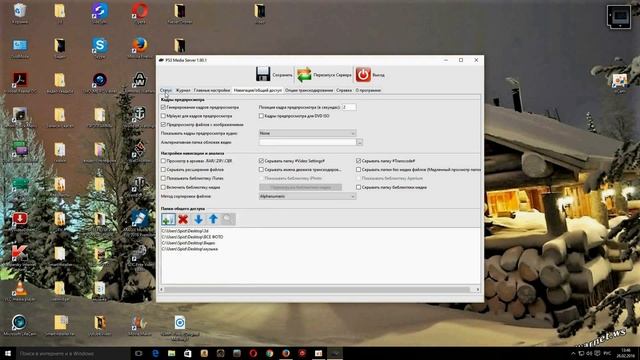Select Navigation/Share Settings tab
This screenshot has height=360, width=640.
(258, 90)
